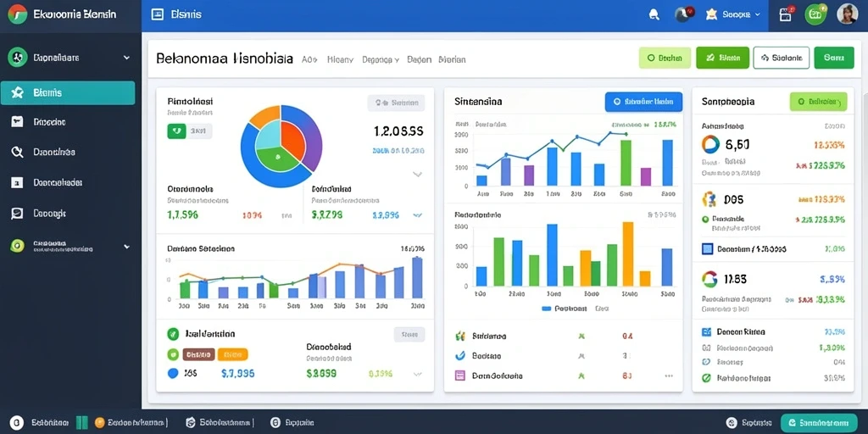
Task: Click the lime circle icon on the last sidebar item
Action: (x=17, y=246)
